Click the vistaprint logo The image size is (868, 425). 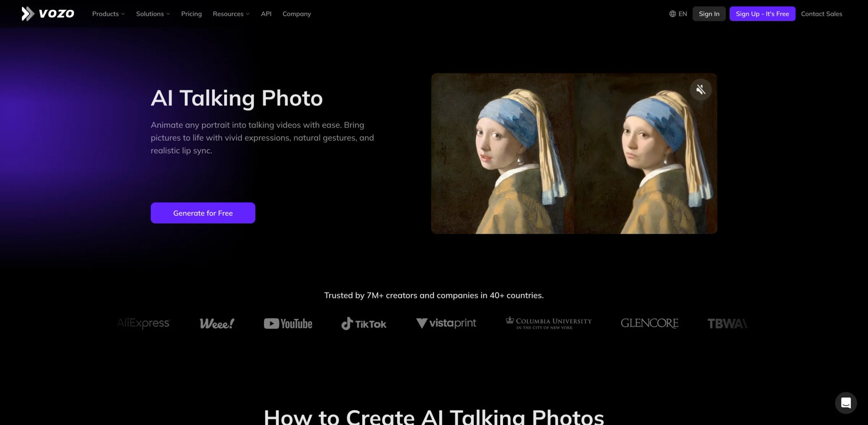(x=446, y=323)
